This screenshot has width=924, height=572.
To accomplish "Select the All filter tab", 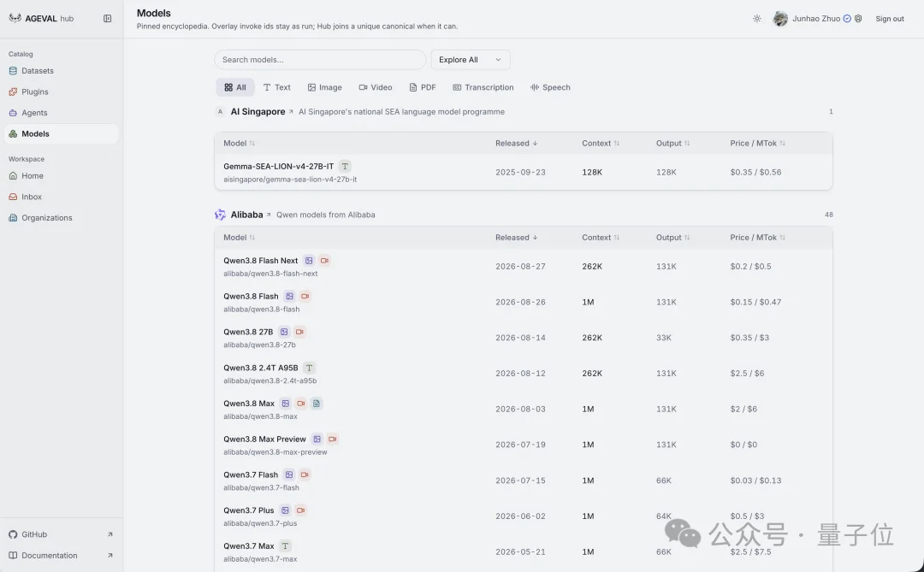I will [235, 87].
